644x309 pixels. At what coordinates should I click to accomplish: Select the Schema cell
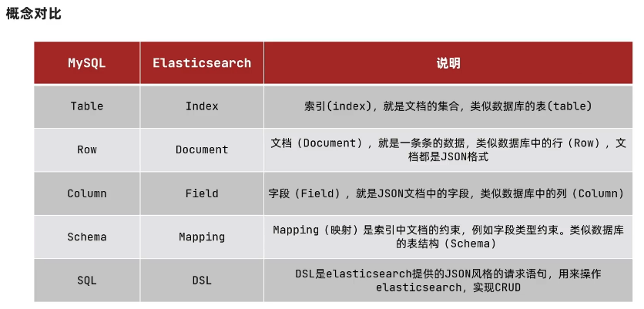coord(86,237)
